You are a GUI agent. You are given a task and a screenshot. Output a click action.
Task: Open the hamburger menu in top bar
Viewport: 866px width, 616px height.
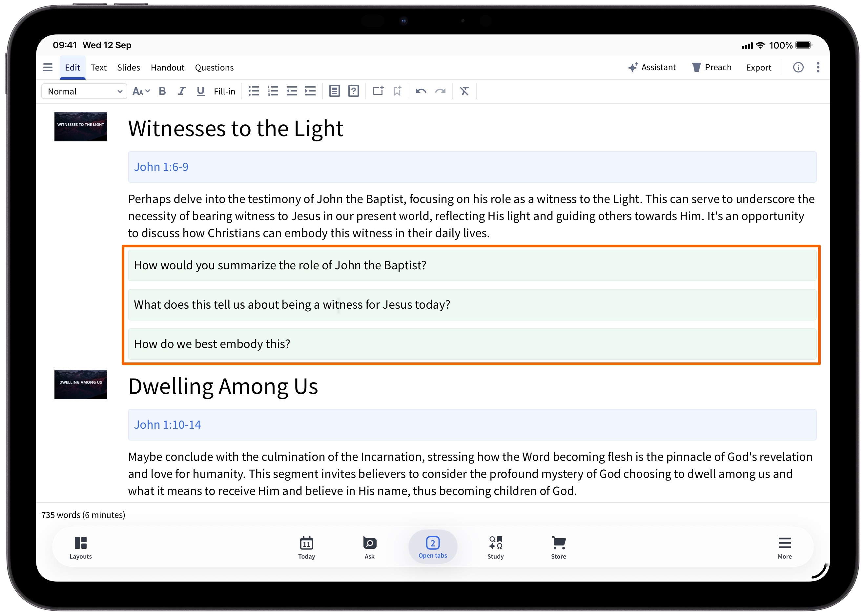pos(48,68)
